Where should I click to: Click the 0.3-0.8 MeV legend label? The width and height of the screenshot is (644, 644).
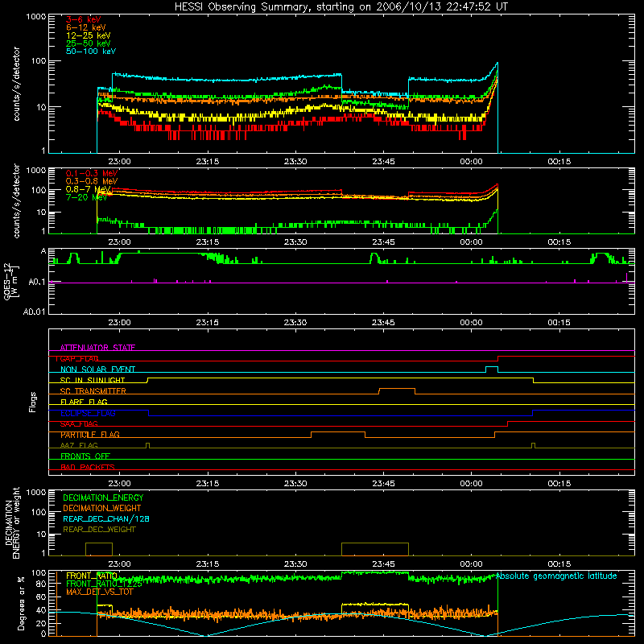pos(92,181)
